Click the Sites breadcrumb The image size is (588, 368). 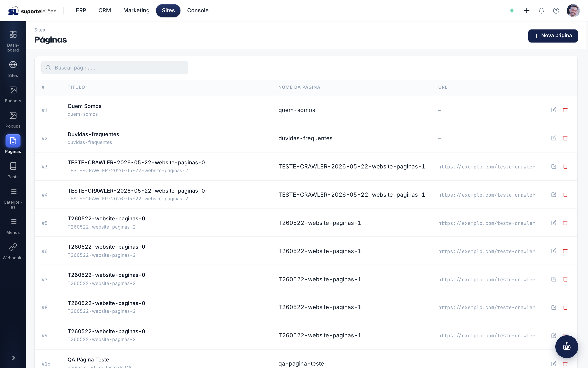[40, 30]
